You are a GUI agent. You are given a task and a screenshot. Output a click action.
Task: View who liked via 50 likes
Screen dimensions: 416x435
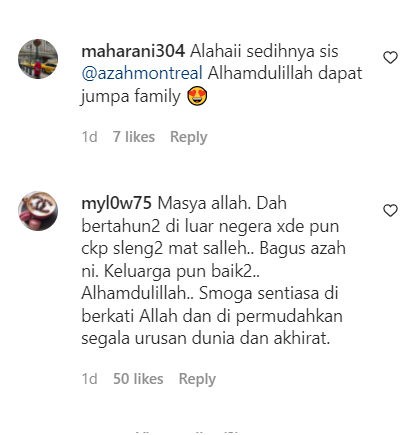pos(138,379)
